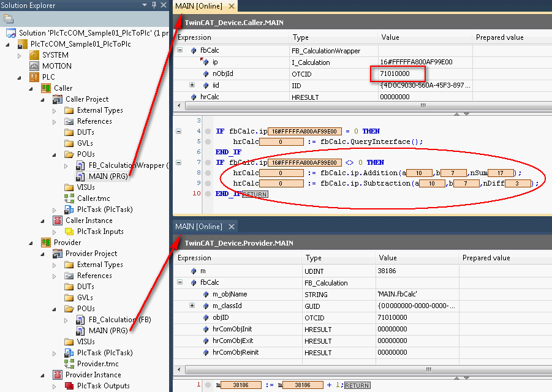Click the Provider project icon
Screen dimensions: 552x392
tap(46, 243)
